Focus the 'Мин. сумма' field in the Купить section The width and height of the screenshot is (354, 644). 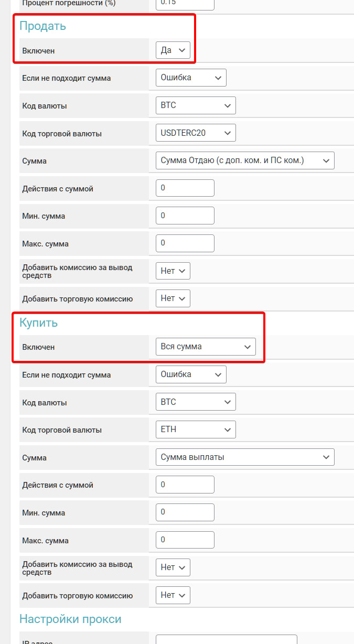tap(185, 512)
